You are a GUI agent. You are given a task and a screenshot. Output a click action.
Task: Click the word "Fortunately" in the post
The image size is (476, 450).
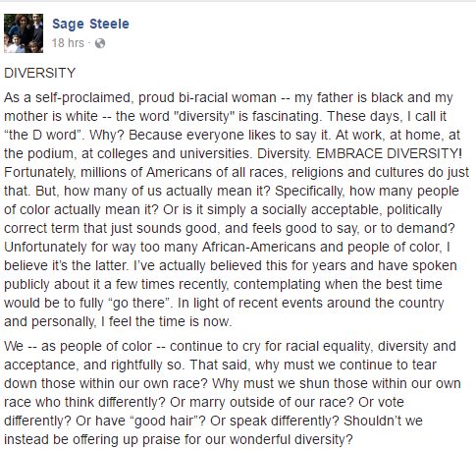[39, 172]
